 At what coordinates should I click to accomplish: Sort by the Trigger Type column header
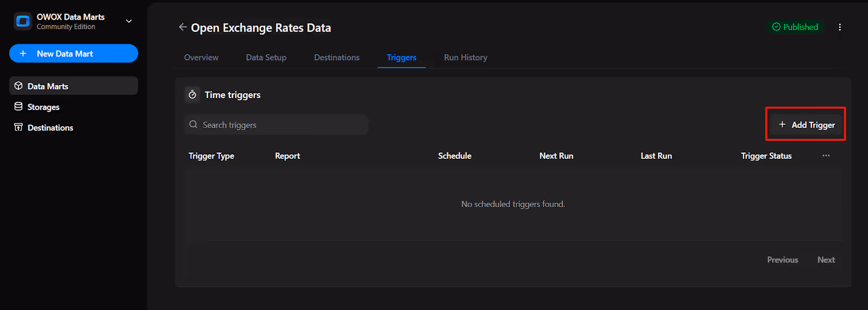coord(211,156)
